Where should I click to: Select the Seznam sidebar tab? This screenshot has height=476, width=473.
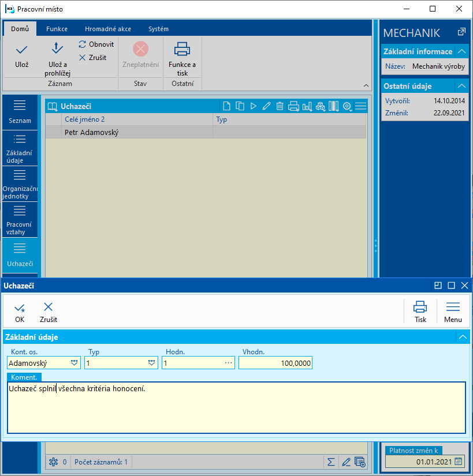20,113
